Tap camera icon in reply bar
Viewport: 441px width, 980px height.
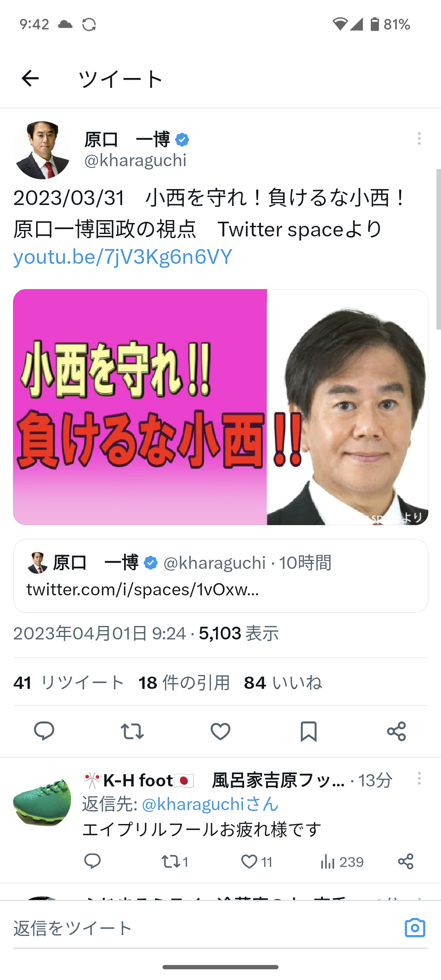pyautogui.click(x=415, y=928)
